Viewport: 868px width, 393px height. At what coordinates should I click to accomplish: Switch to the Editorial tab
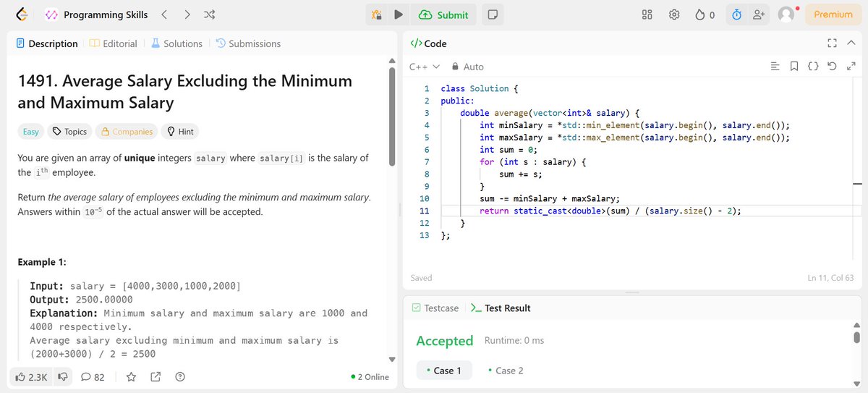coord(113,43)
